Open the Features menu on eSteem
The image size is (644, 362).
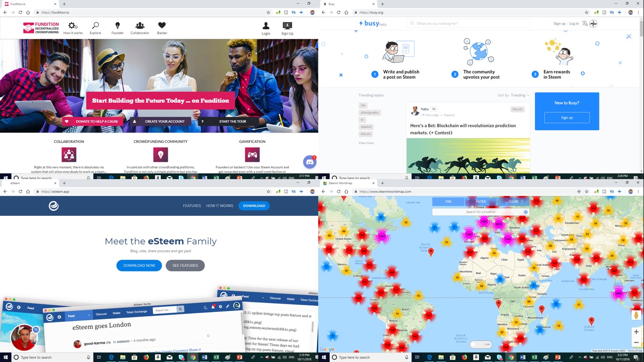pyautogui.click(x=192, y=206)
